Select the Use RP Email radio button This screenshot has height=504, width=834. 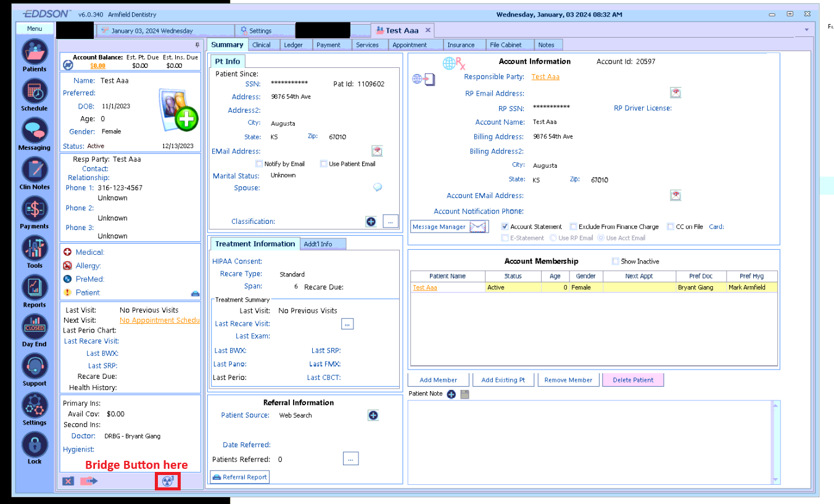[x=553, y=238]
